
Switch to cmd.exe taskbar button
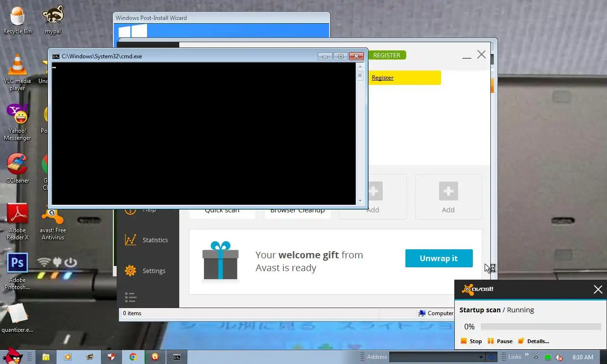click(177, 357)
